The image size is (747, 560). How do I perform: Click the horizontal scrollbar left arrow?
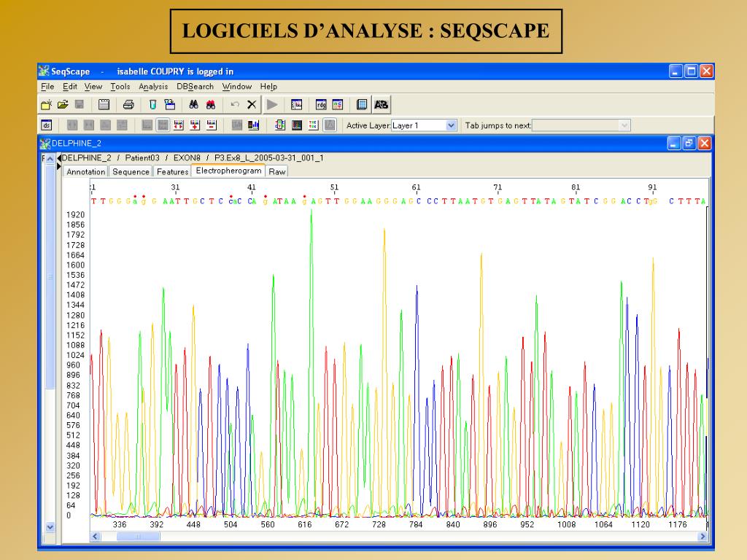96,536
